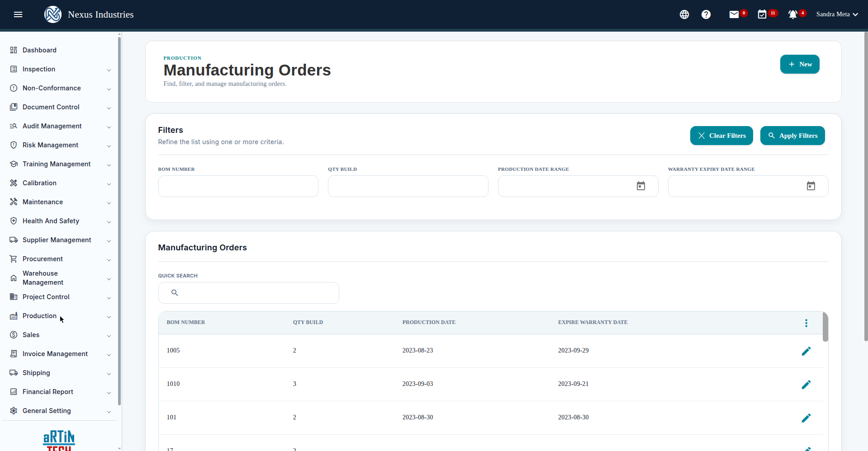This screenshot has height=451, width=868.
Task: Expand the Warehouse Management chevron
Action: [x=109, y=279]
